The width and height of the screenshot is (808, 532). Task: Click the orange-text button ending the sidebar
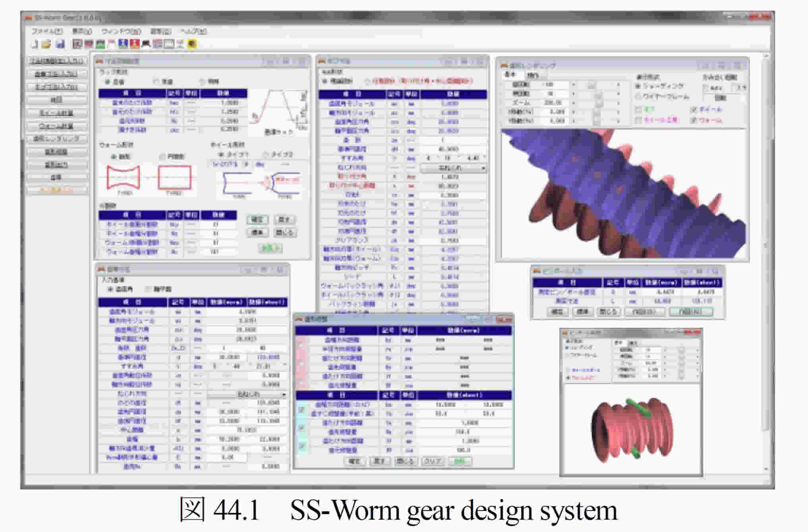57,190
